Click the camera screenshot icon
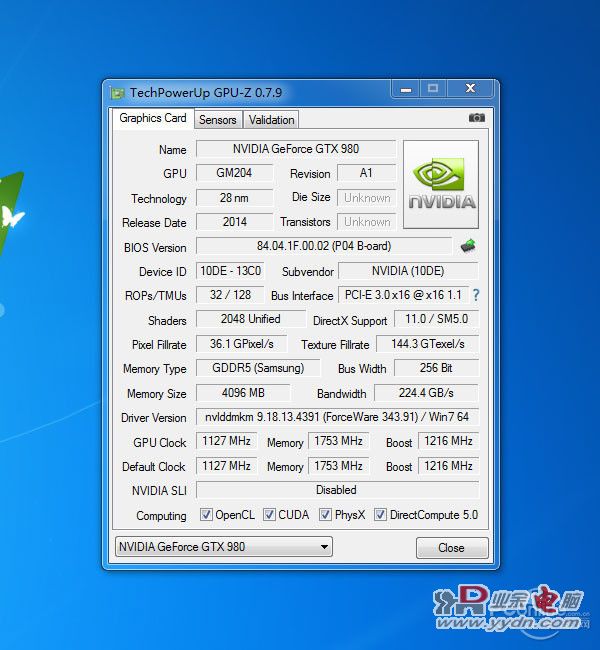 click(477, 118)
